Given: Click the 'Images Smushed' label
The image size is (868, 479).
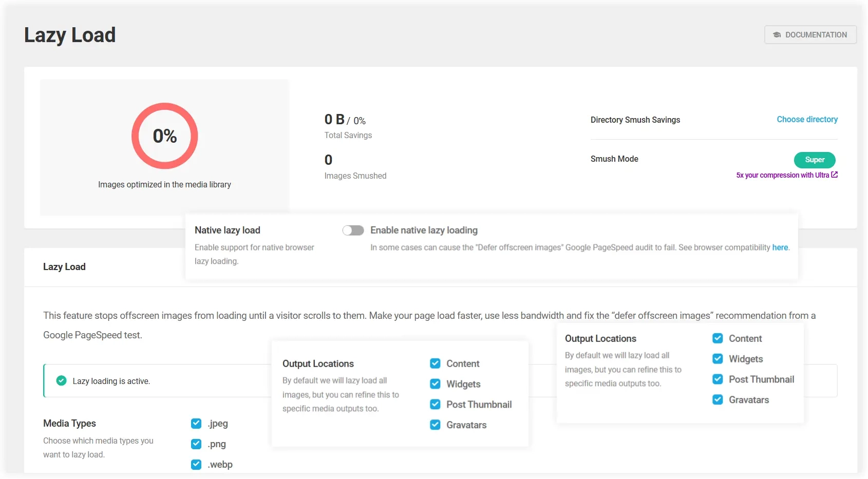Looking at the screenshot, I should coord(355,176).
